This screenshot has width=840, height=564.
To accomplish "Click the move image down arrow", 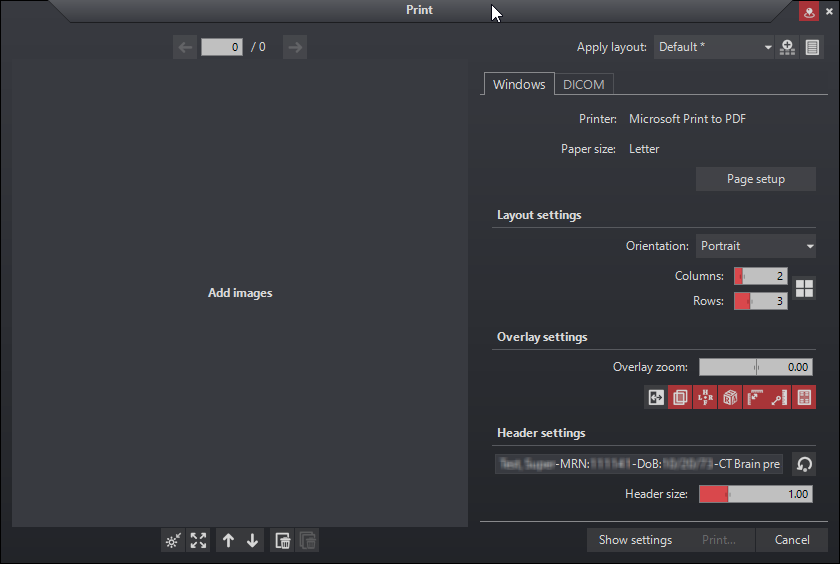I will (252, 541).
